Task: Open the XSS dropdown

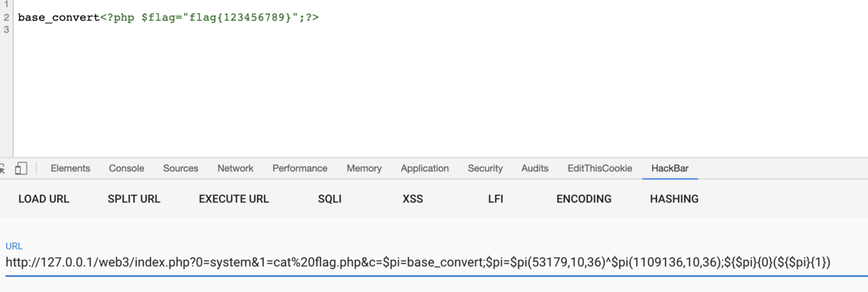Action: point(413,199)
